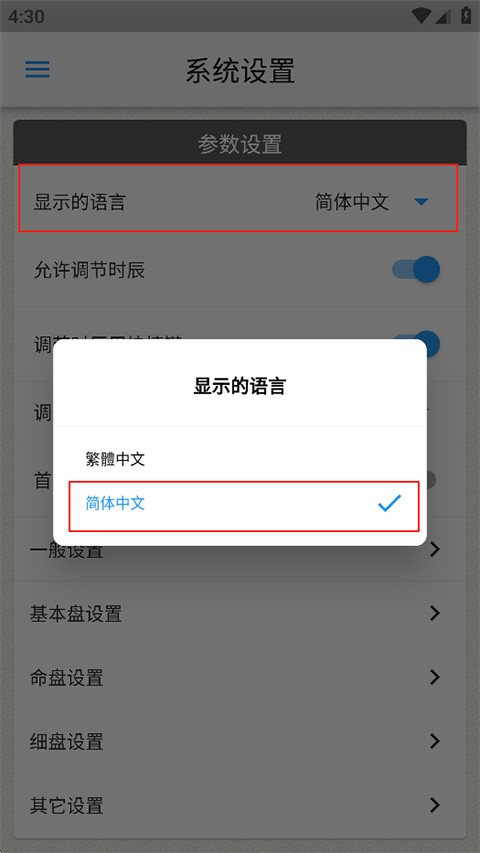Image resolution: width=480 pixels, height=853 pixels.
Task: Toggle the 允许调节时辰 switch
Action: click(x=416, y=270)
